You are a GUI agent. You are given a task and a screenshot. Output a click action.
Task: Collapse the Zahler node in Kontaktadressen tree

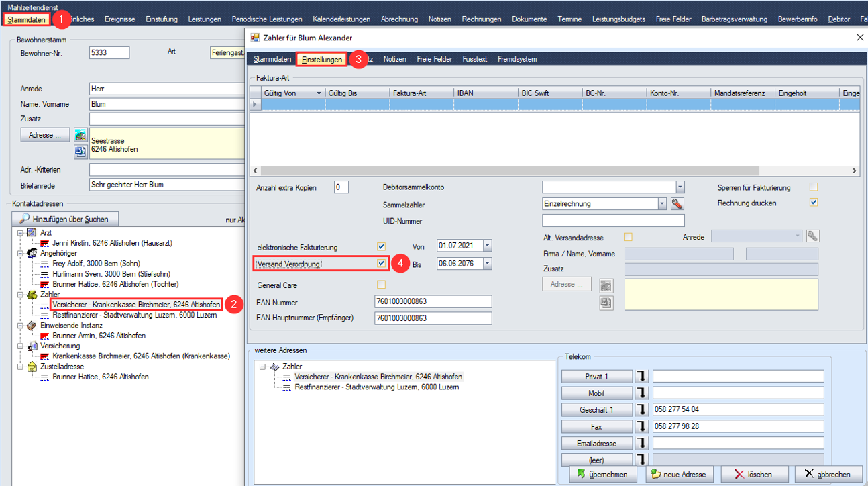[x=21, y=294]
